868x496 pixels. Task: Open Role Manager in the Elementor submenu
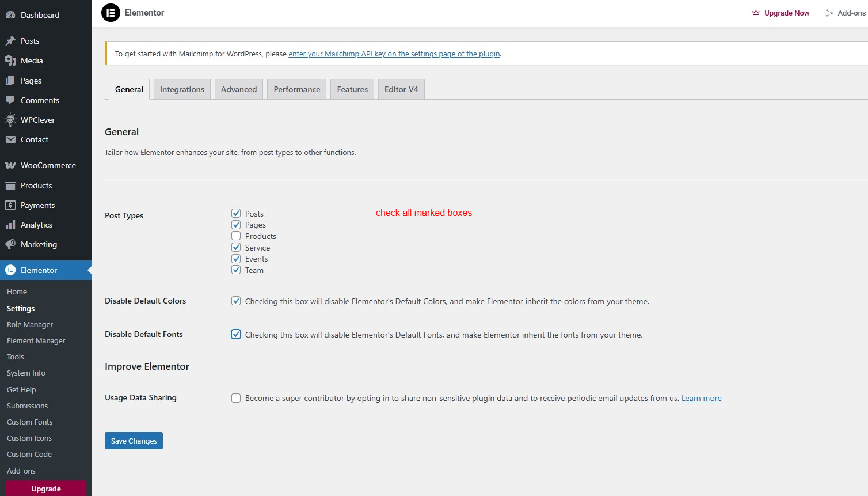point(30,324)
